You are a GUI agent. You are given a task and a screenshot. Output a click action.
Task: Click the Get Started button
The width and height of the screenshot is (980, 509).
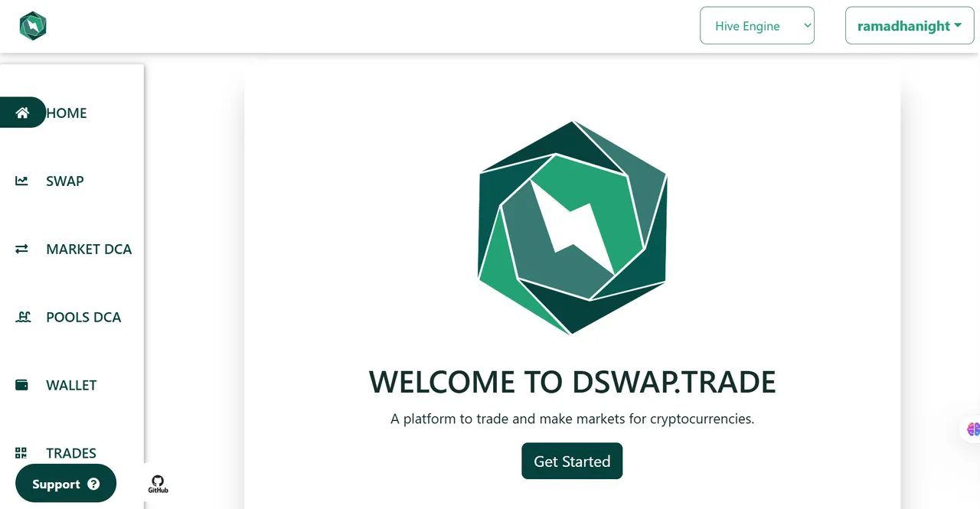[572, 461]
